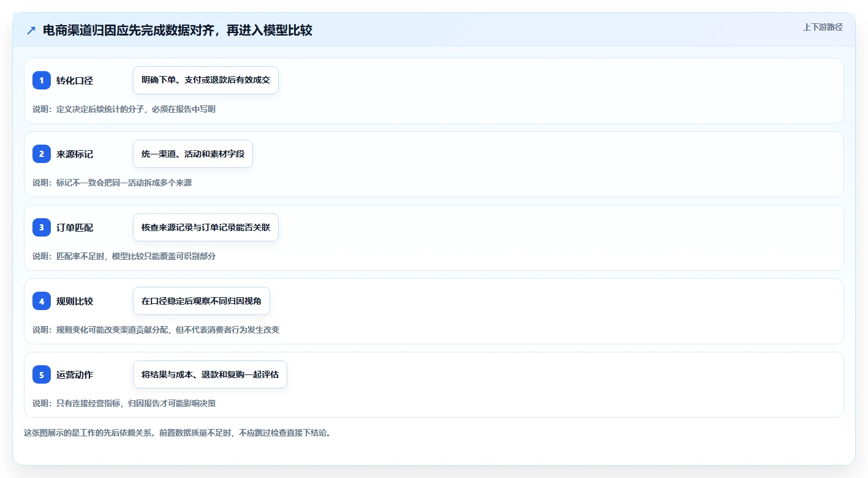The width and height of the screenshot is (868, 478).
Task: Click the 在口径稳定后观察不同归因视角 chip
Action: click(202, 301)
